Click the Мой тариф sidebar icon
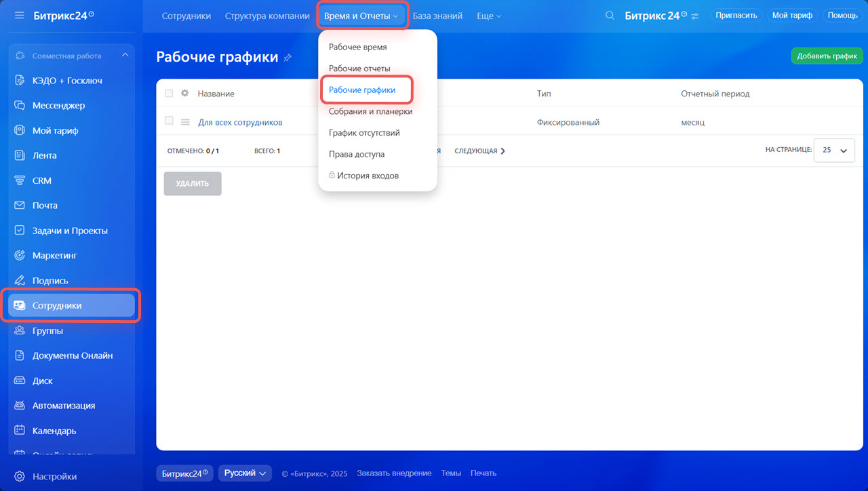The width and height of the screenshot is (868, 491). 20,130
